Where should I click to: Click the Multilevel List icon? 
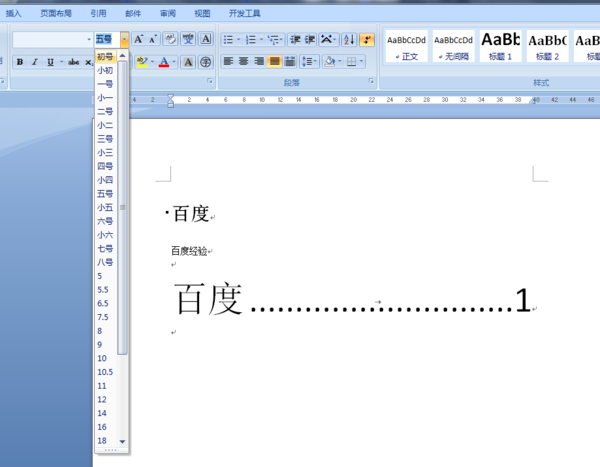pos(274,39)
